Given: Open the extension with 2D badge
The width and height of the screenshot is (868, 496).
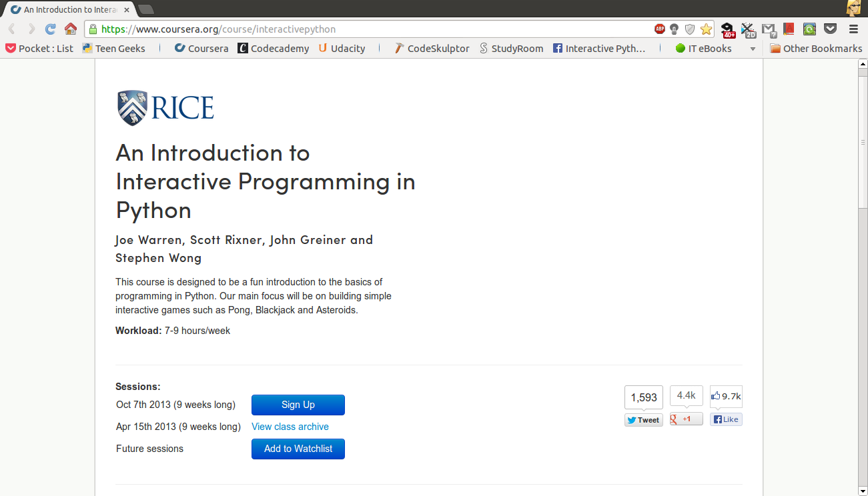Looking at the screenshot, I should (x=749, y=30).
